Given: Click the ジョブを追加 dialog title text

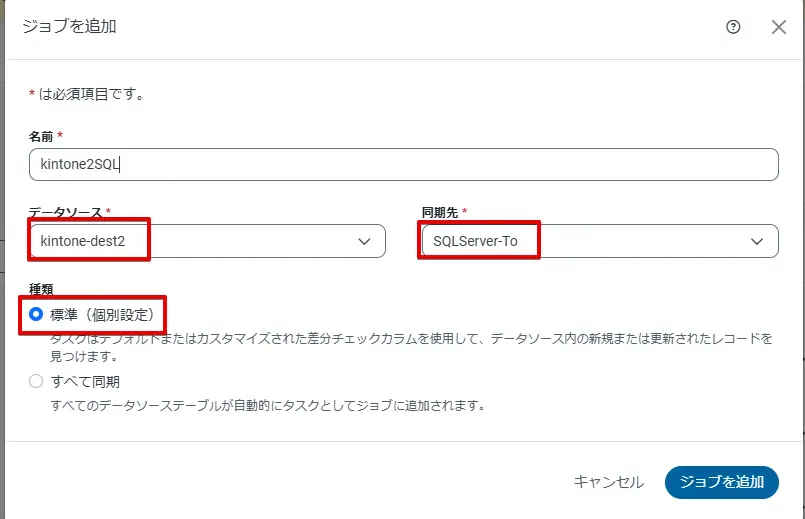Looking at the screenshot, I should pyautogui.click(x=70, y=27).
